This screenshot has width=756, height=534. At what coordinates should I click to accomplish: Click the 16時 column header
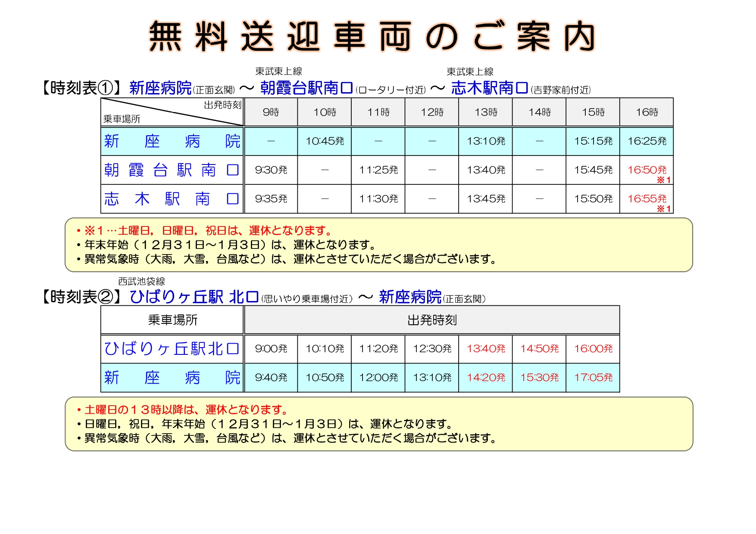click(647, 112)
